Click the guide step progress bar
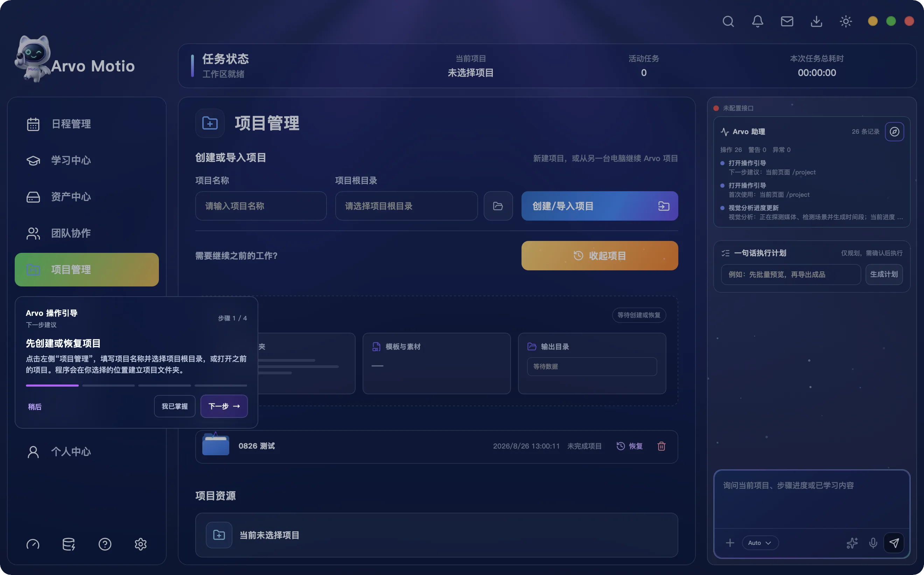 coord(136,385)
